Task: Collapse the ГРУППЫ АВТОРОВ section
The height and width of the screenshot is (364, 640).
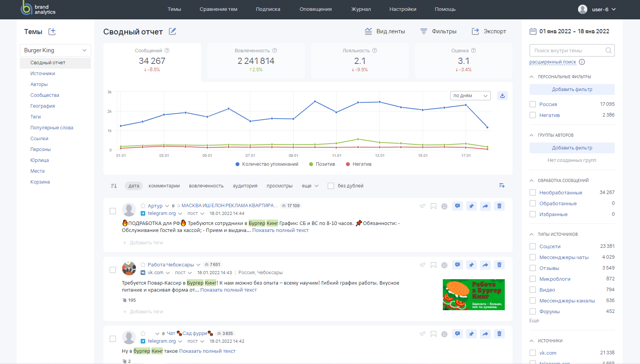Action: click(532, 135)
